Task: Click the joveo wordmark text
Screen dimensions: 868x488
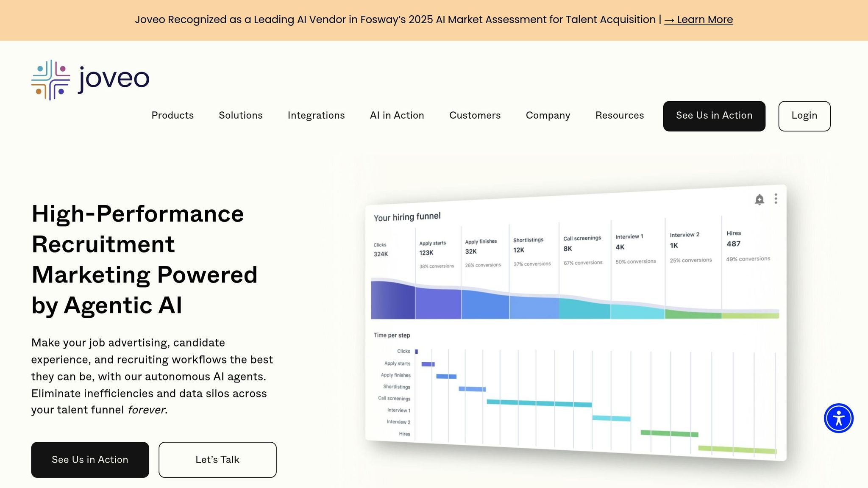Action: (114, 79)
